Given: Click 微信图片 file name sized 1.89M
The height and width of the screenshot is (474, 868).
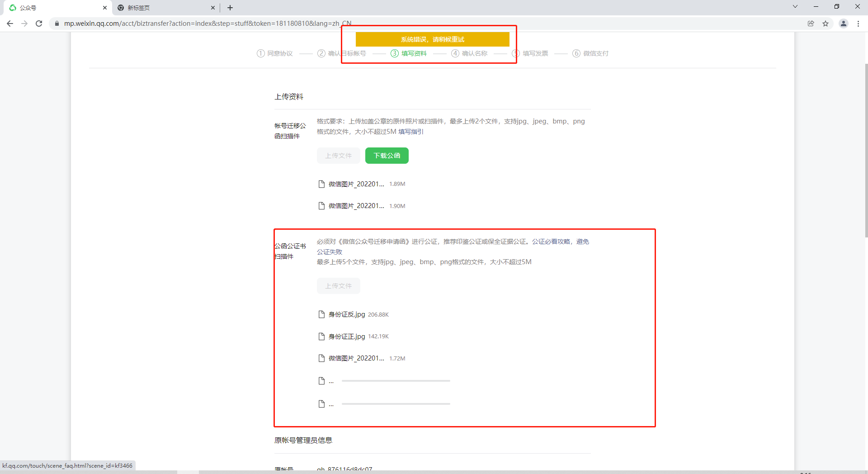Looking at the screenshot, I should click(356, 184).
